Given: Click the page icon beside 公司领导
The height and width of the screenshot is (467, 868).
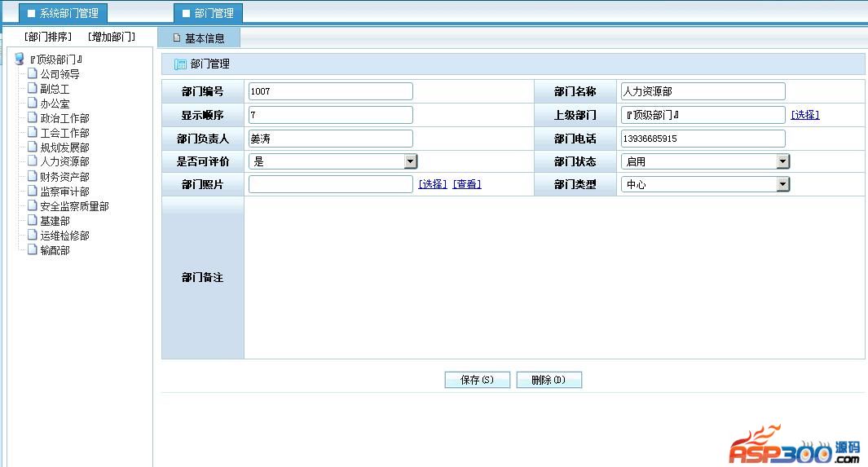Looking at the screenshot, I should (x=33, y=73).
